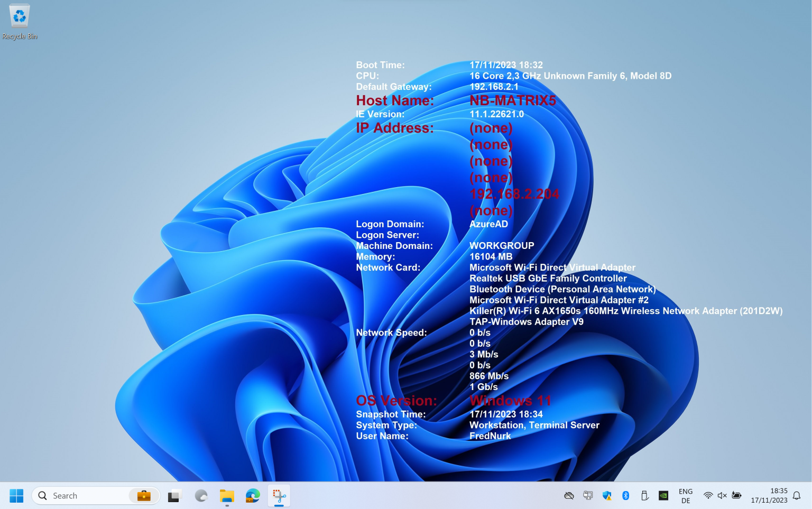This screenshot has height=509, width=812.
Task: Click the Wi-Fi network icon in the tray
Action: pos(708,496)
